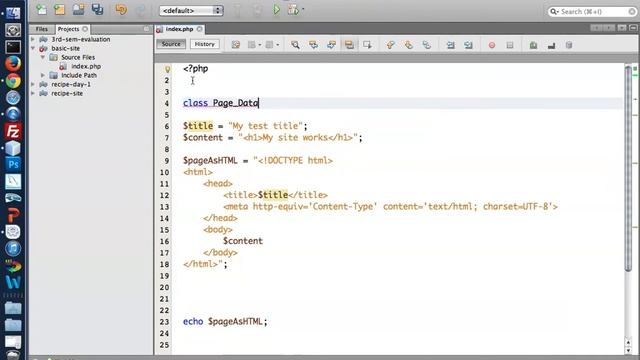The height and width of the screenshot is (360, 640).
Task: Click the Previous Bookmark icon
Action: tap(391, 45)
